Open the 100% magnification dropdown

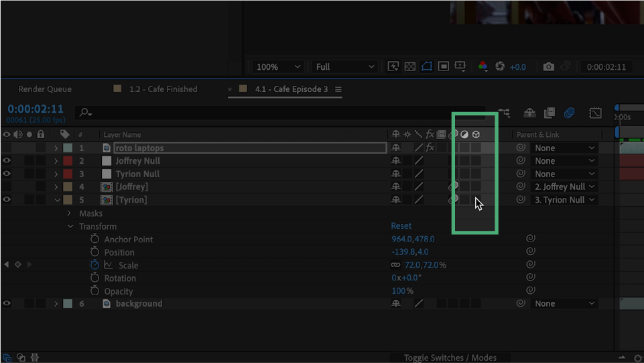tap(278, 67)
